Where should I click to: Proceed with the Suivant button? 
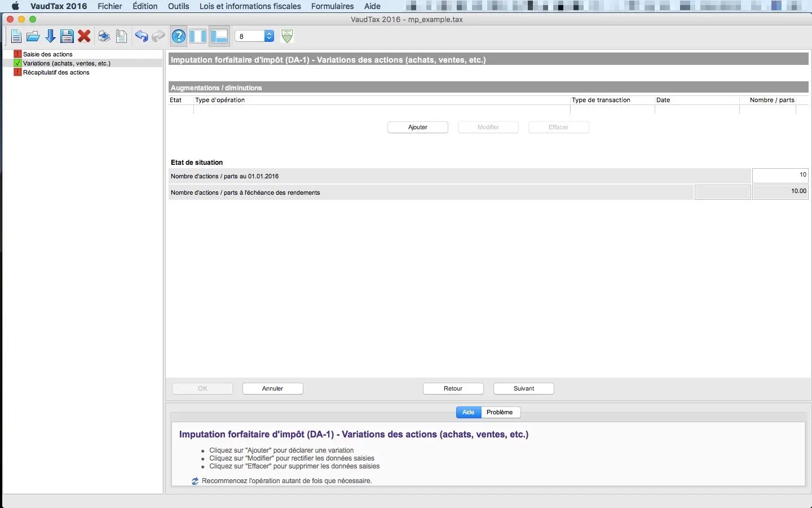pyautogui.click(x=524, y=388)
